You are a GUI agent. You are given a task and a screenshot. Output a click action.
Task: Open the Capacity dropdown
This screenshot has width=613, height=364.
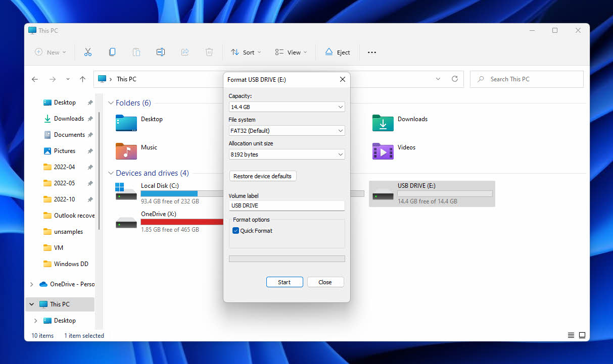(x=287, y=107)
